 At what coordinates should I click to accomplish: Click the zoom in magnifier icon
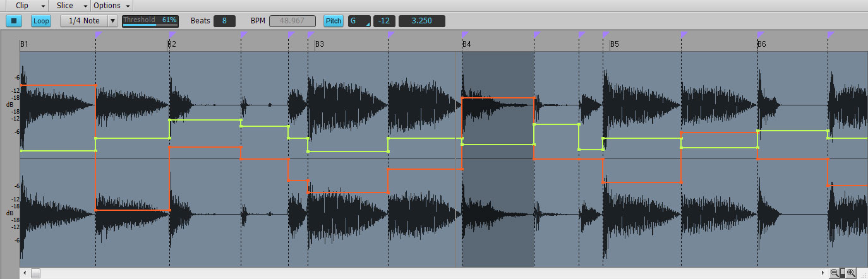coord(851,273)
